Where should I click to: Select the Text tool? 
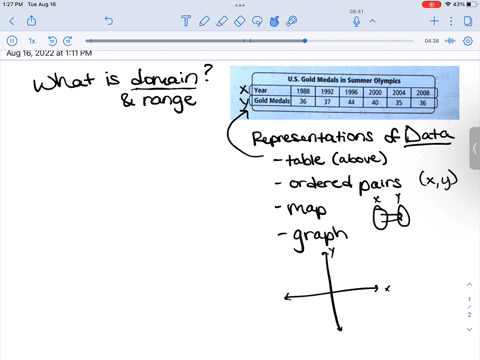click(186, 21)
